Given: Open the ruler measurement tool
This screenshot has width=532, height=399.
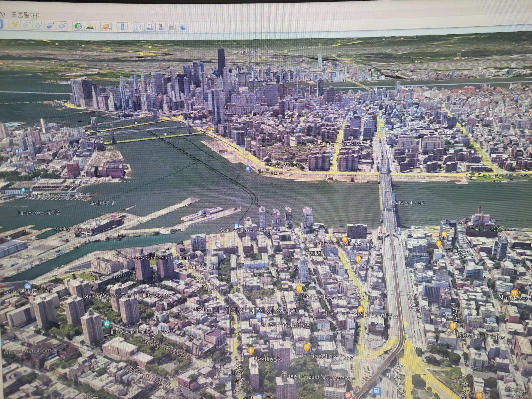Looking at the screenshot, I should 122,27.
